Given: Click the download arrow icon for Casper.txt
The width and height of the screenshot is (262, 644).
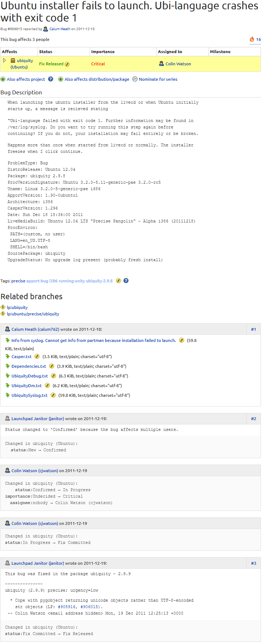Looking at the screenshot, I should pyautogui.click(x=8, y=356).
